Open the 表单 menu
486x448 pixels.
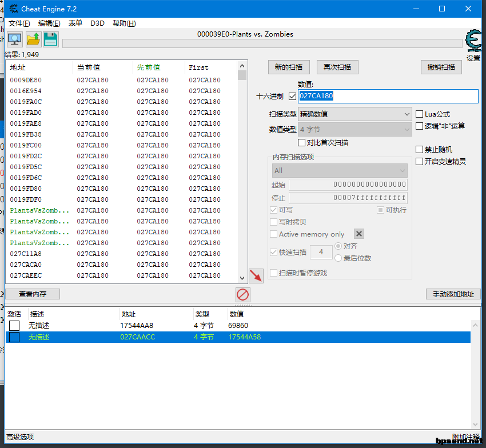point(75,23)
